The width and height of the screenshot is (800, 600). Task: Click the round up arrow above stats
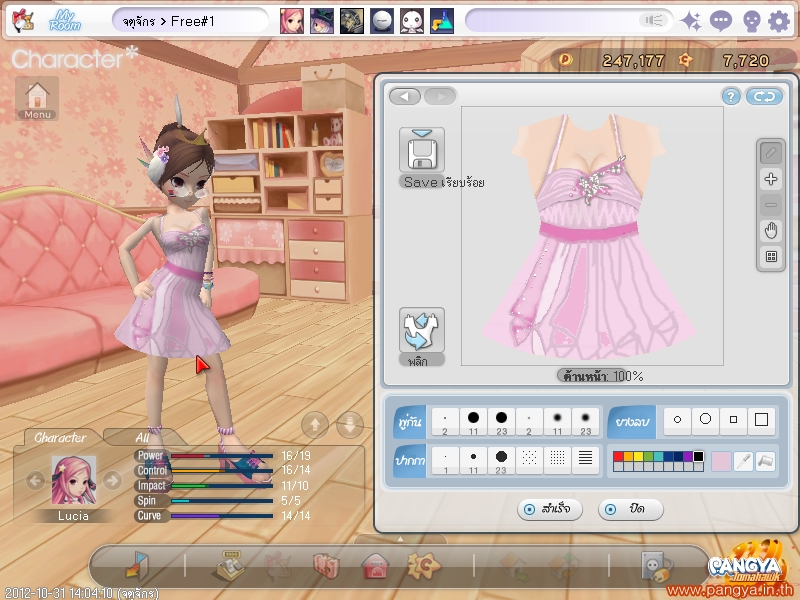pyautogui.click(x=315, y=424)
